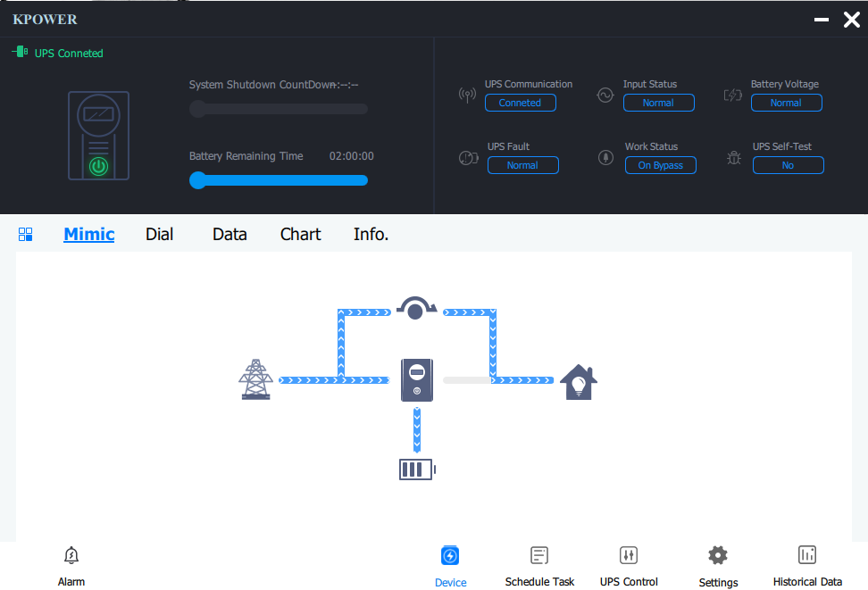Click the Battery Voltage icon
The image size is (868, 590).
click(x=733, y=96)
